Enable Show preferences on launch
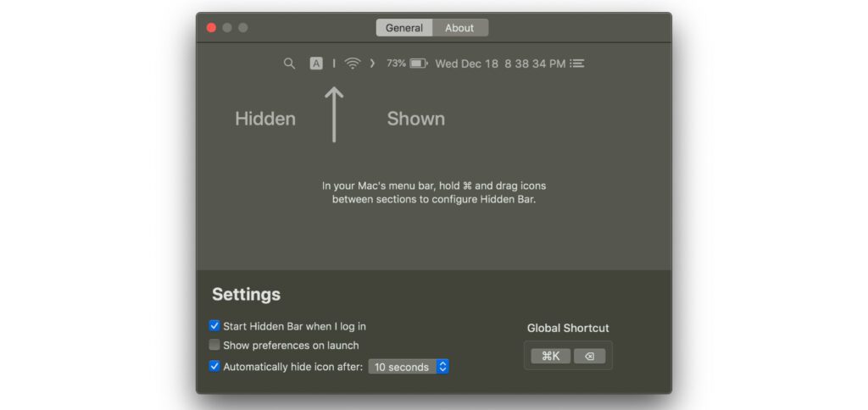The image size is (868, 410). coord(214,345)
